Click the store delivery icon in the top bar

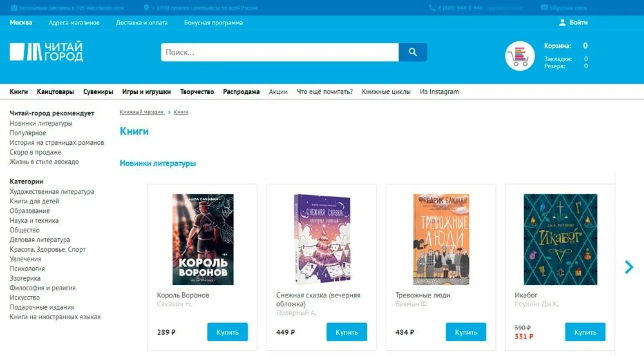(14, 7)
